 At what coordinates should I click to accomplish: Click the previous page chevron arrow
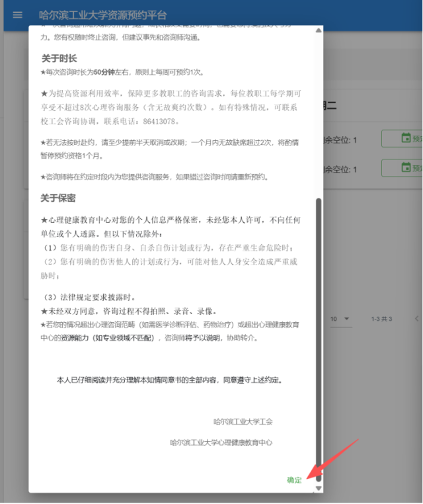pos(416,319)
